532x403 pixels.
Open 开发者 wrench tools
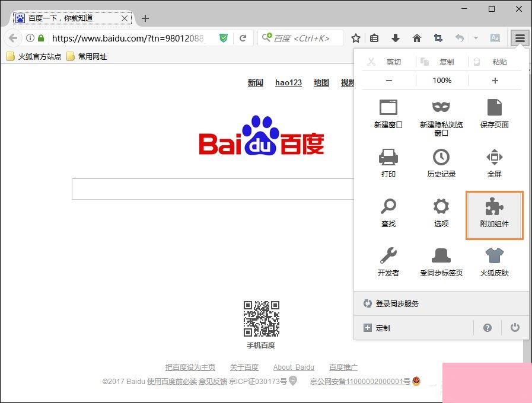pyautogui.click(x=388, y=262)
